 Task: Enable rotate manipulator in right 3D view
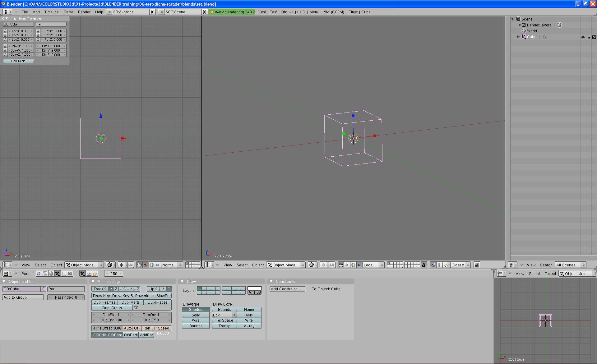(353, 265)
